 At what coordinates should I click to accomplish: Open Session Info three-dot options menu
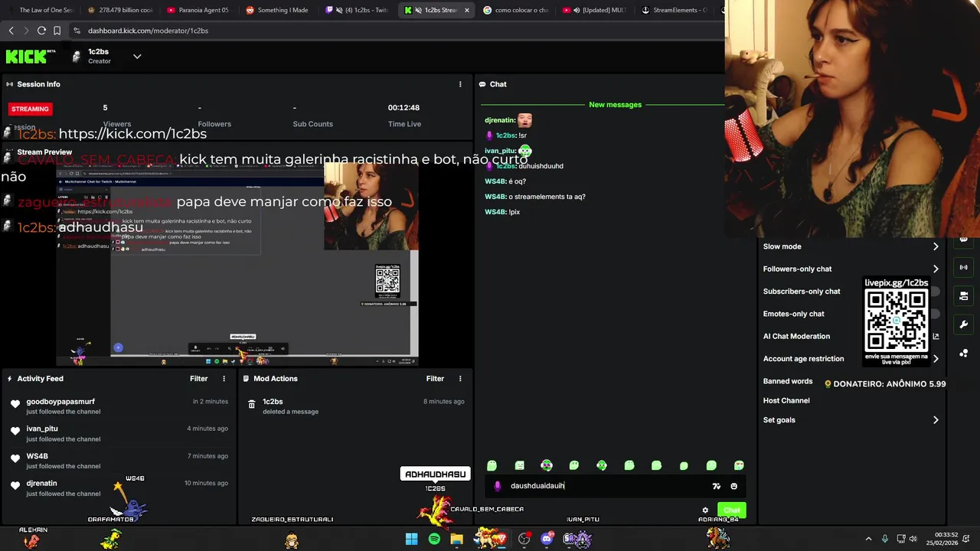(460, 84)
